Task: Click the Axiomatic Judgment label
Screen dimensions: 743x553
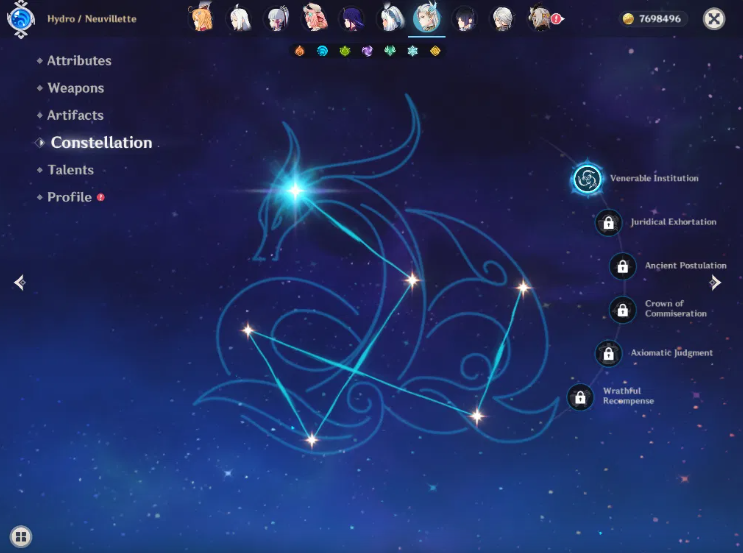Action: pos(671,353)
